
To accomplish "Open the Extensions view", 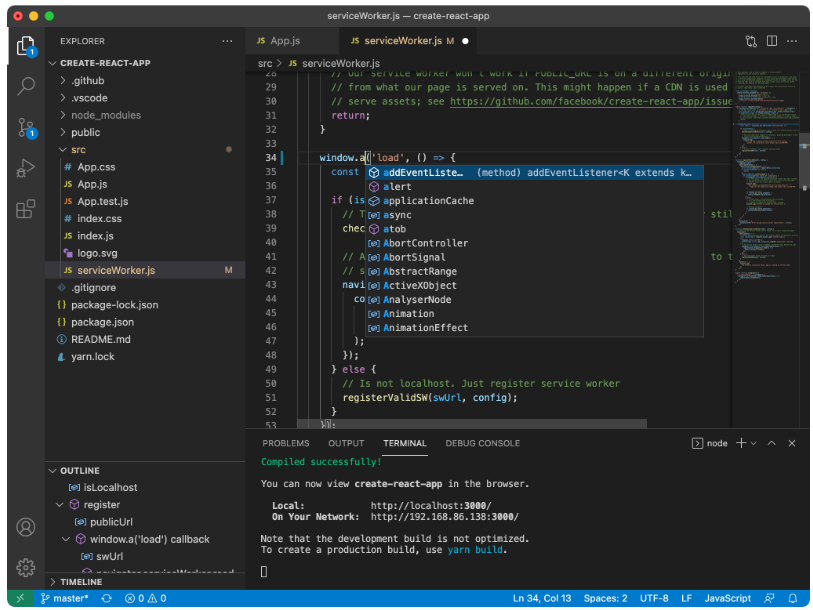I will [26, 207].
